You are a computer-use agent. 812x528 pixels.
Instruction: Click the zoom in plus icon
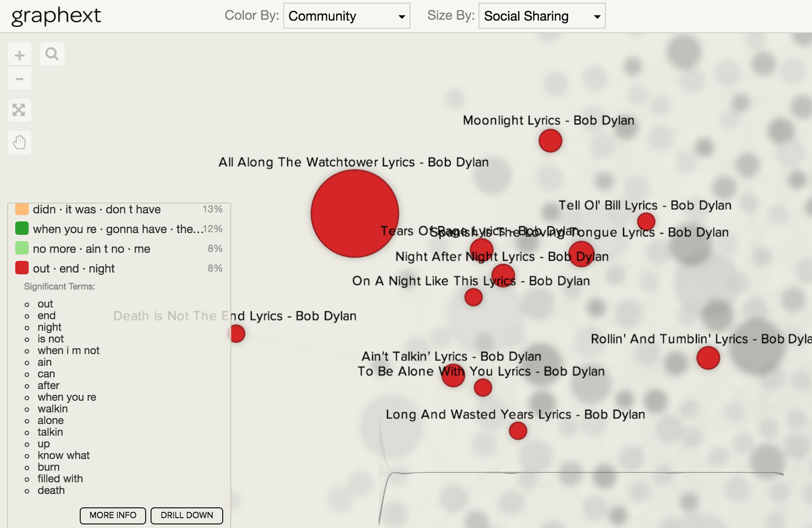pos(20,55)
